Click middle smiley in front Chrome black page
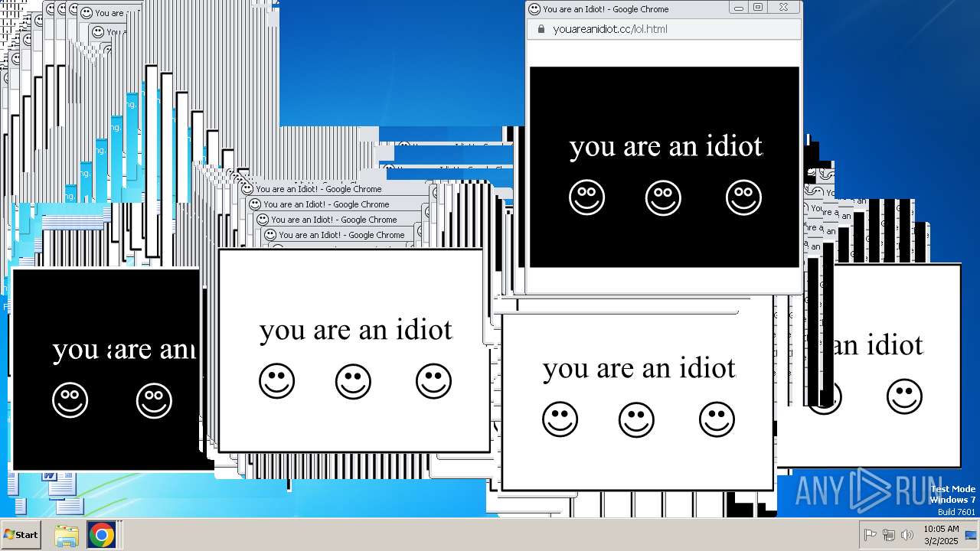Screen dimensions: 980x551 click(663, 197)
